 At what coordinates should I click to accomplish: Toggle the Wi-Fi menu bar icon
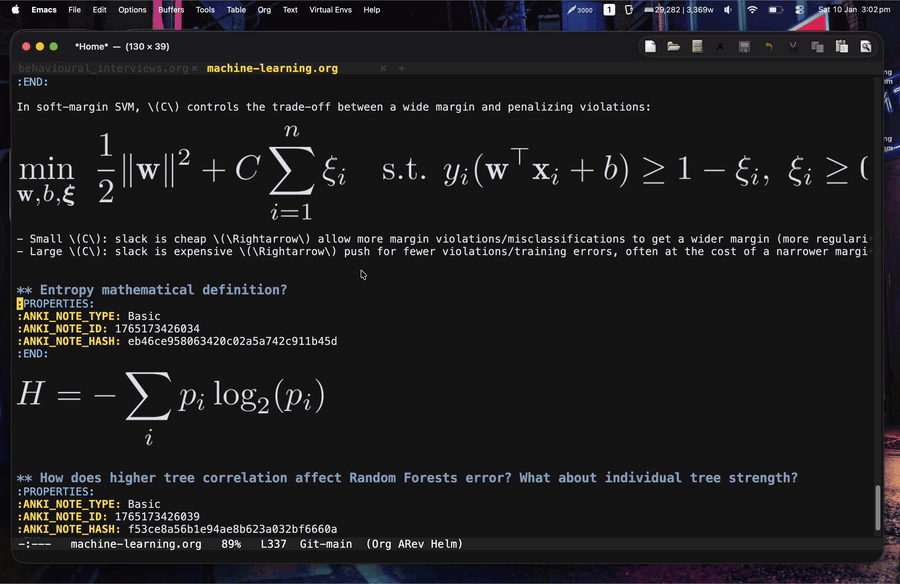pos(752,10)
